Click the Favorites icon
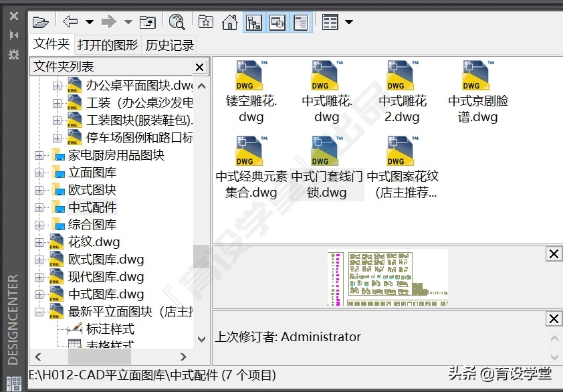 [x=205, y=21]
